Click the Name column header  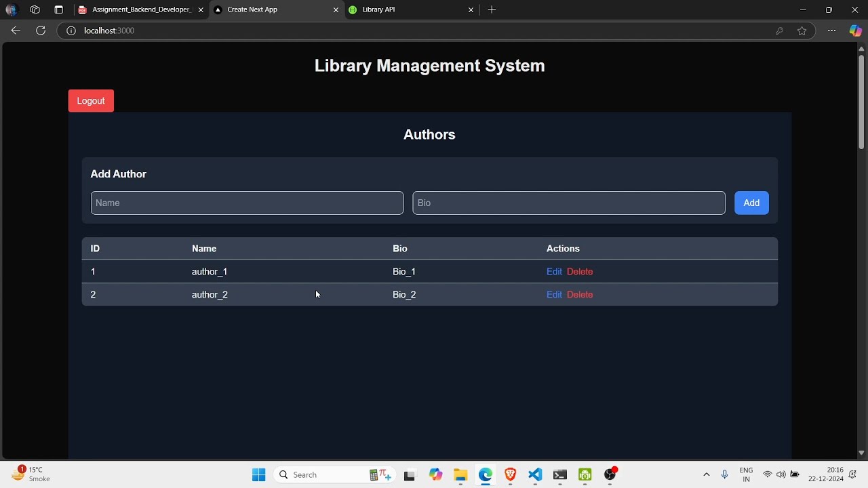coord(204,249)
